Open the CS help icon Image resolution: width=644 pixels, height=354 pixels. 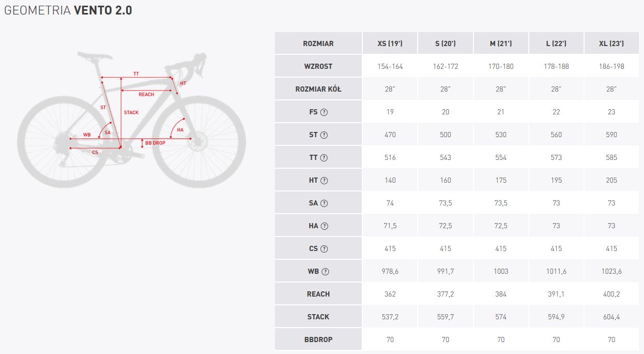pyautogui.click(x=324, y=248)
